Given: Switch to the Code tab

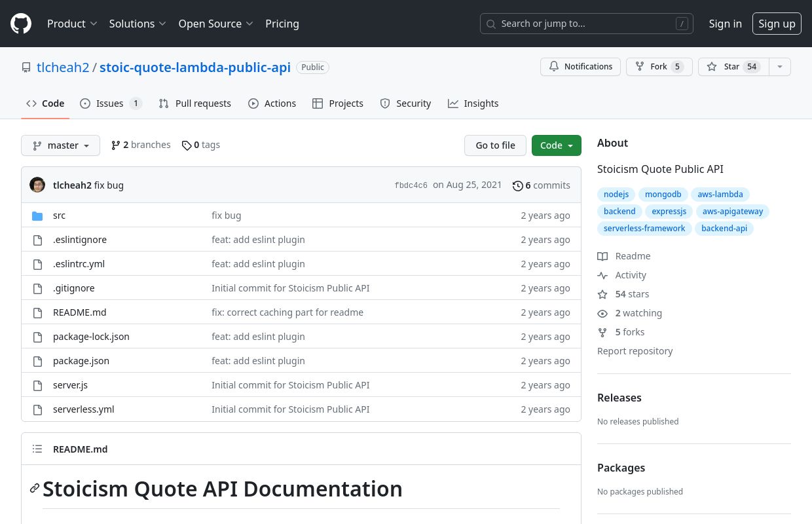Looking at the screenshot, I should tap(45, 103).
